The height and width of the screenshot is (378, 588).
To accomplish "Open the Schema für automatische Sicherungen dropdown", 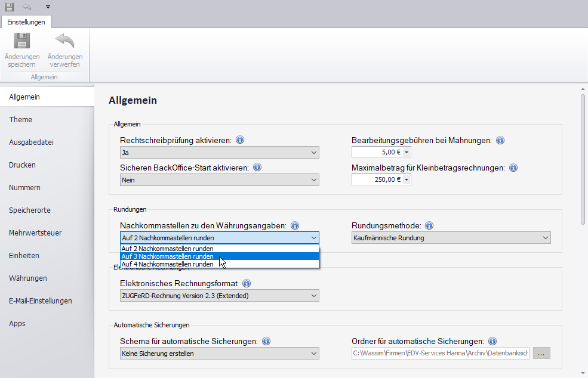I will point(219,354).
